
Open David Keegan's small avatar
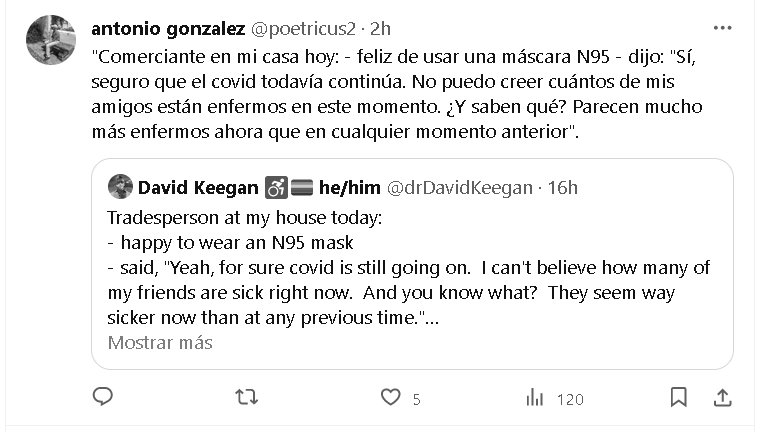[x=119, y=187]
